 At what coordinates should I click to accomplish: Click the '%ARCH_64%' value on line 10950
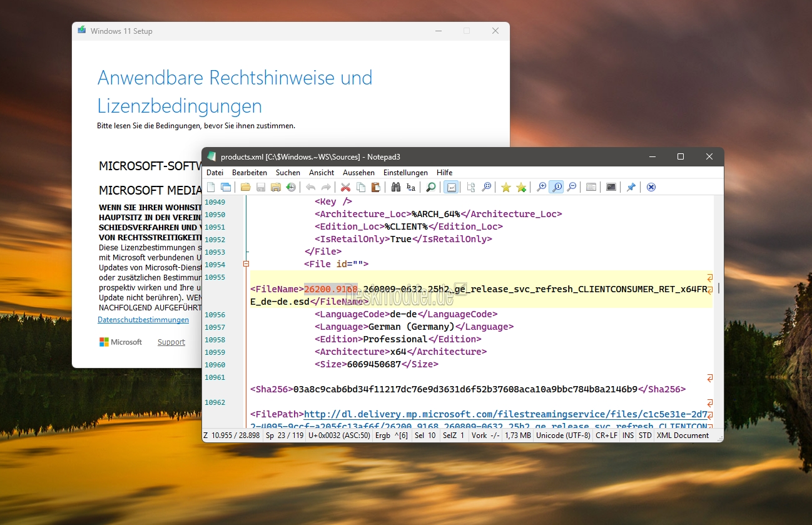tap(435, 214)
